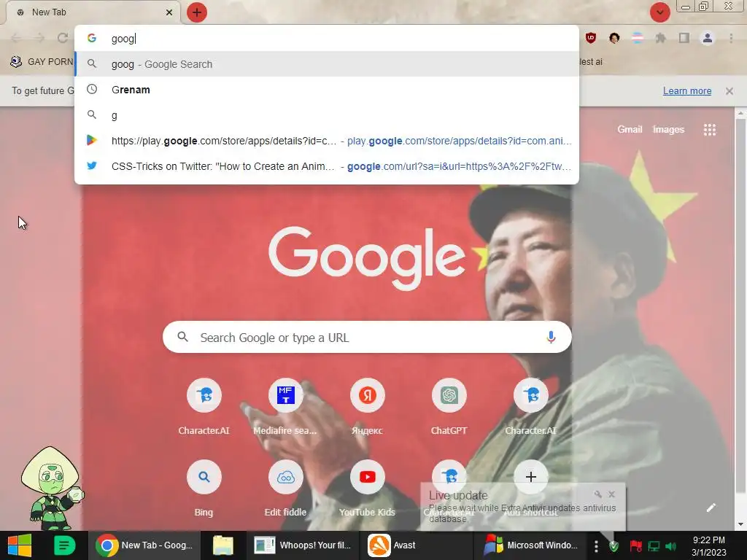Switch to 'Whoops! Your fil...' taskbar window
Viewport: 747px width, 560px height.
pyautogui.click(x=303, y=545)
